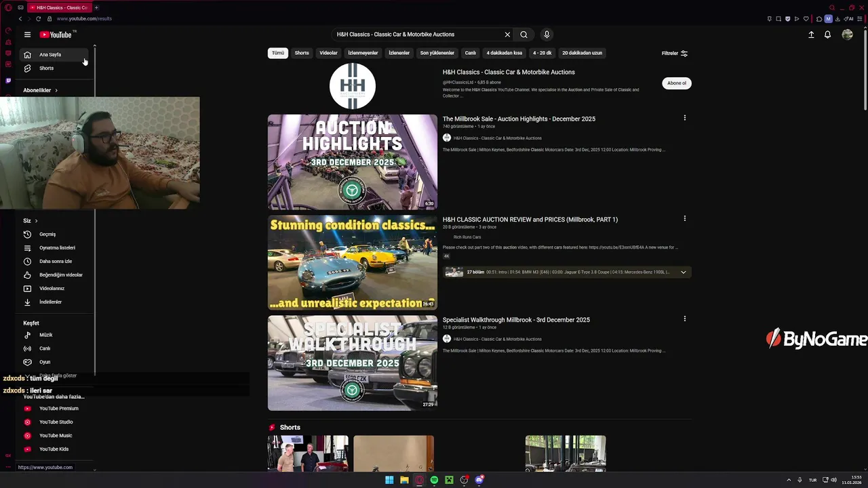868x488 pixels.
Task: Open YouTube Studio link
Action: click(52, 422)
